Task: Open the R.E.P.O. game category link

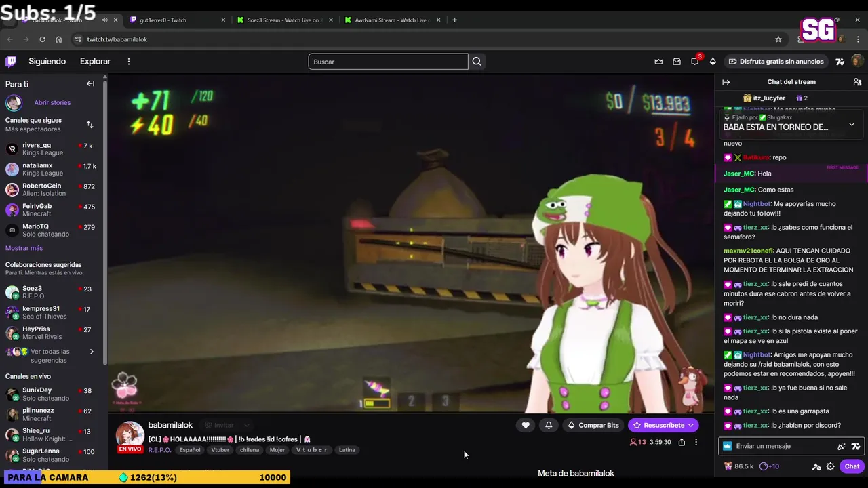Action: coord(159,450)
